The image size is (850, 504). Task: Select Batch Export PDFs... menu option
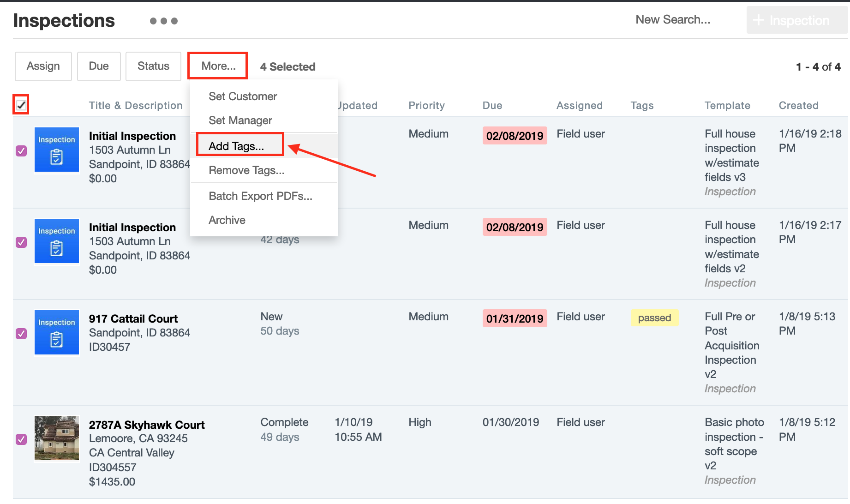coord(260,196)
